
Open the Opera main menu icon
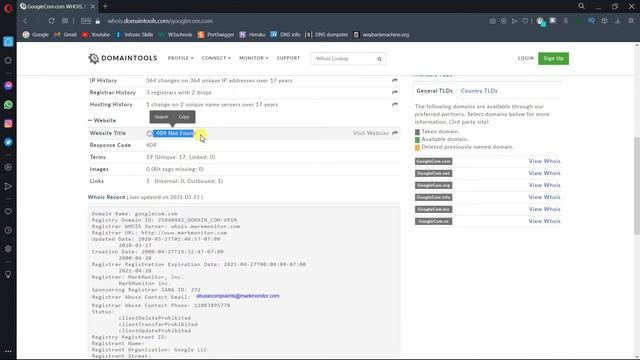[8, 8]
